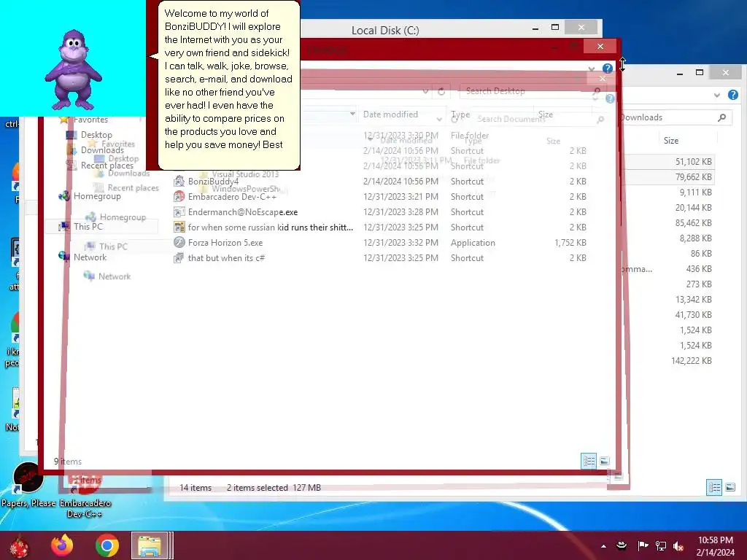The height and width of the screenshot is (560, 747).
Task: Click the '1,752 KB' size cell
Action: pyautogui.click(x=570, y=242)
